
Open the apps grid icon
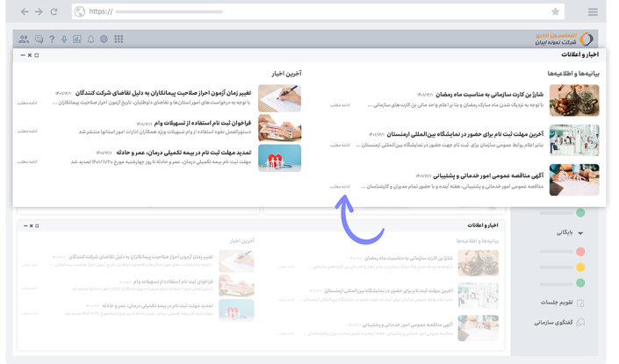(x=119, y=39)
